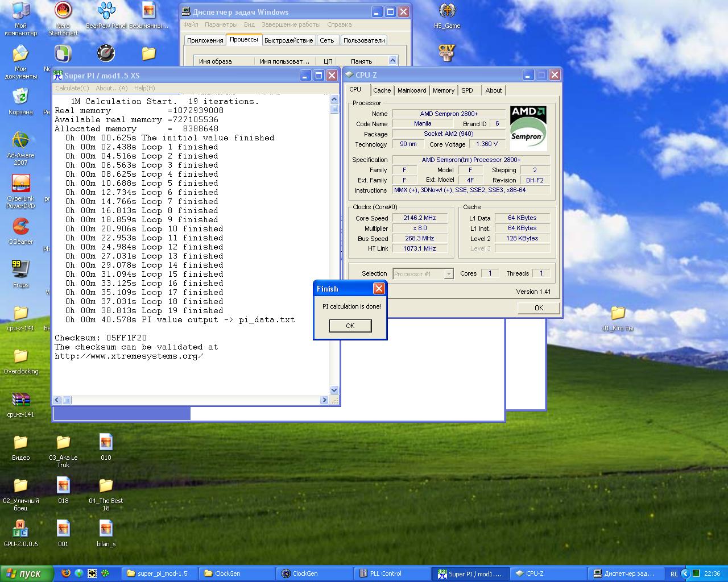
Task: Launch Ad-Aware 2007 from desktop
Action: (20, 148)
